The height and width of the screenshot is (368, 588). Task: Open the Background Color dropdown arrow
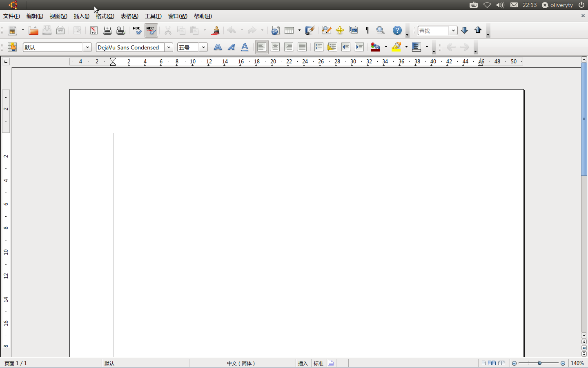[427, 47]
